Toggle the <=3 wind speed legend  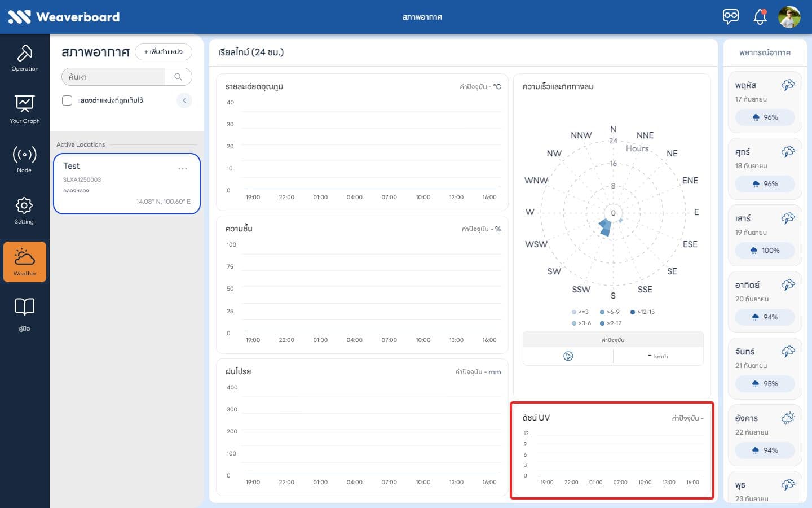580,312
